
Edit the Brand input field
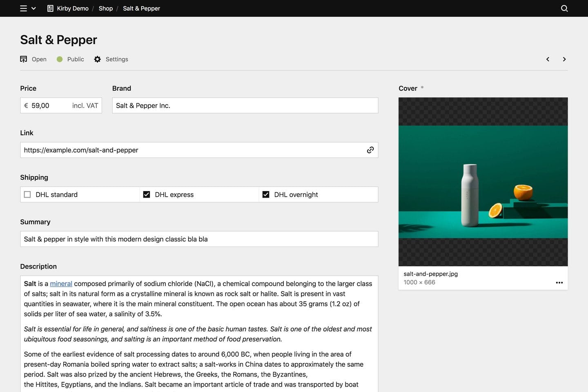245,105
